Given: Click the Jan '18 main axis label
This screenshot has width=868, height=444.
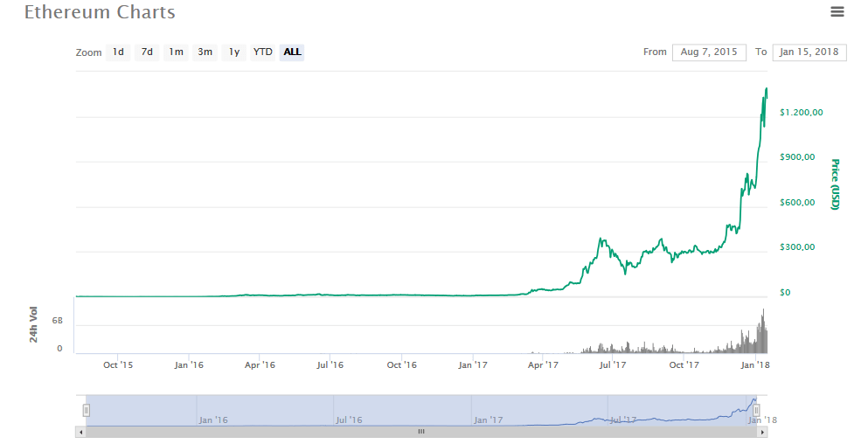Looking at the screenshot, I should 755,364.
